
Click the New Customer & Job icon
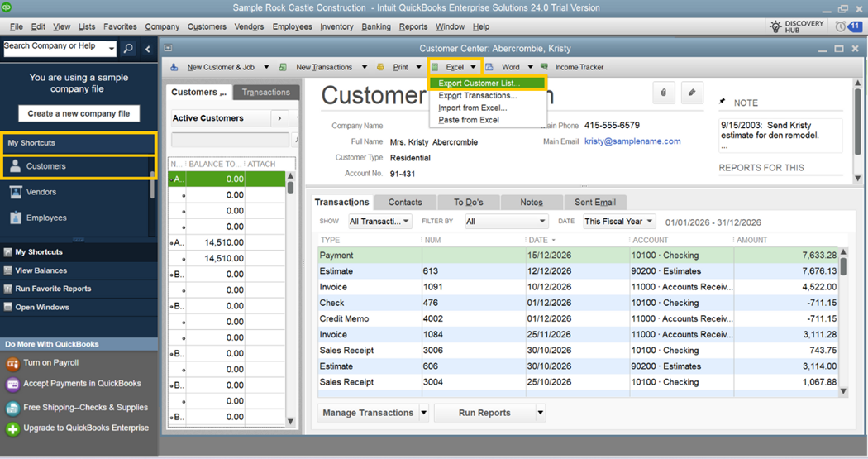coord(174,67)
